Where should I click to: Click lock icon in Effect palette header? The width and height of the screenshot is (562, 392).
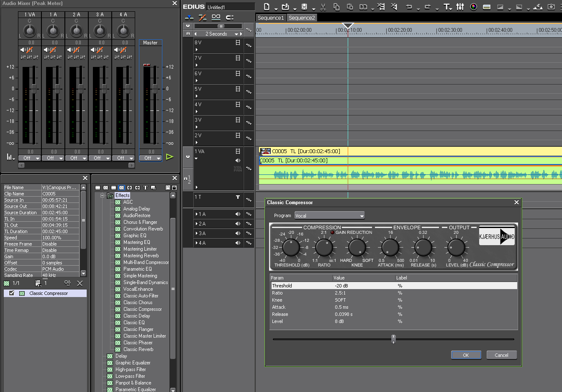click(x=174, y=188)
